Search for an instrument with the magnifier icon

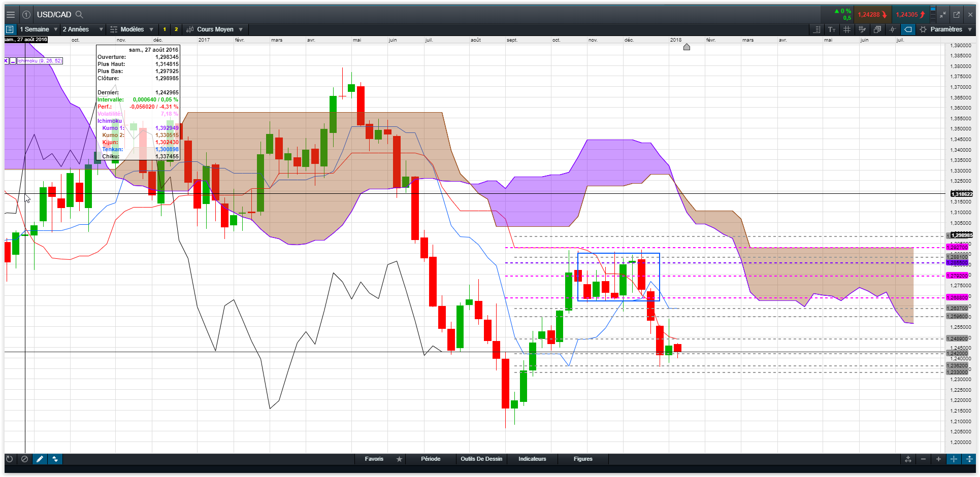79,15
